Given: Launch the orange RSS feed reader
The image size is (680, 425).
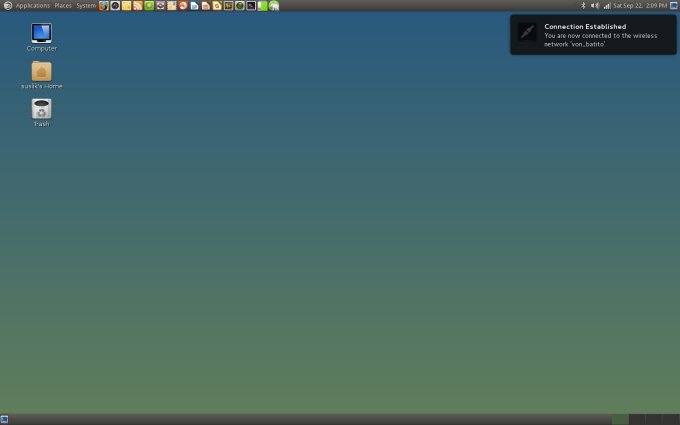Looking at the screenshot, I should click(x=137, y=6).
